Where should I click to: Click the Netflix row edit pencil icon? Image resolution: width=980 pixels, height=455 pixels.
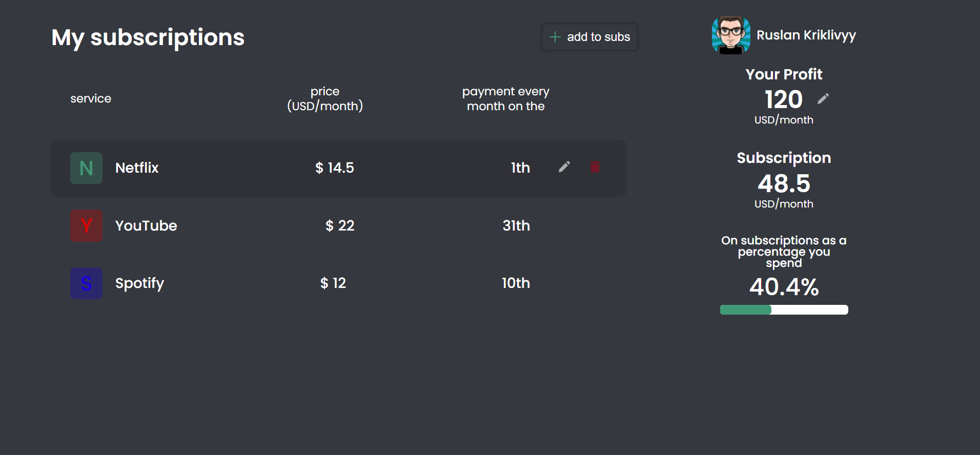(564, 167)
